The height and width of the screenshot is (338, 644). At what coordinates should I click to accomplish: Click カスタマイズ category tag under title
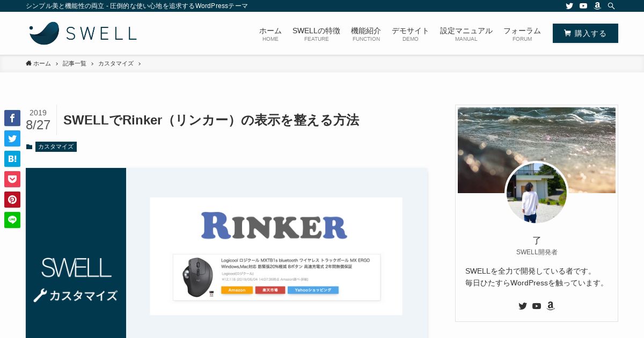click(x=56, y=147)
